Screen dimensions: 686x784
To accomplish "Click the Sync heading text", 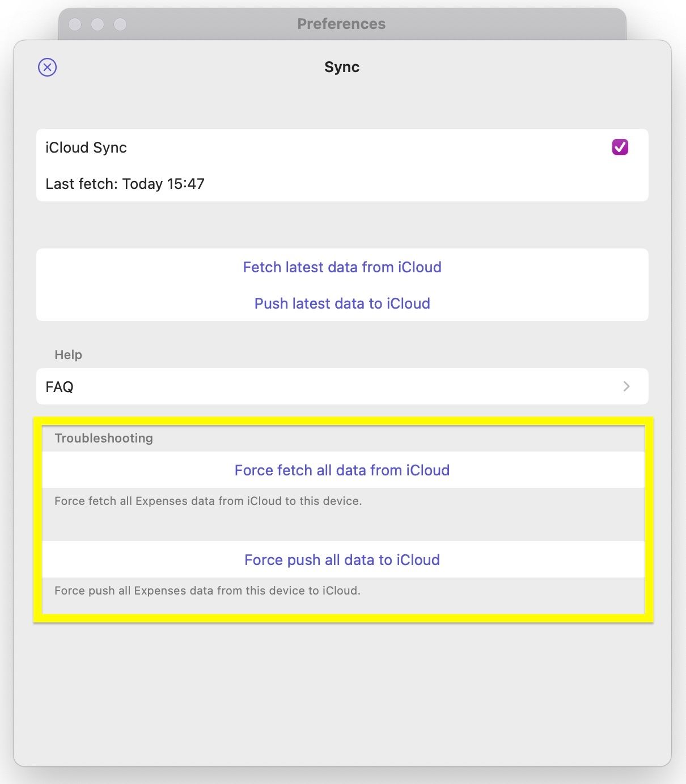I will [342, 67].
